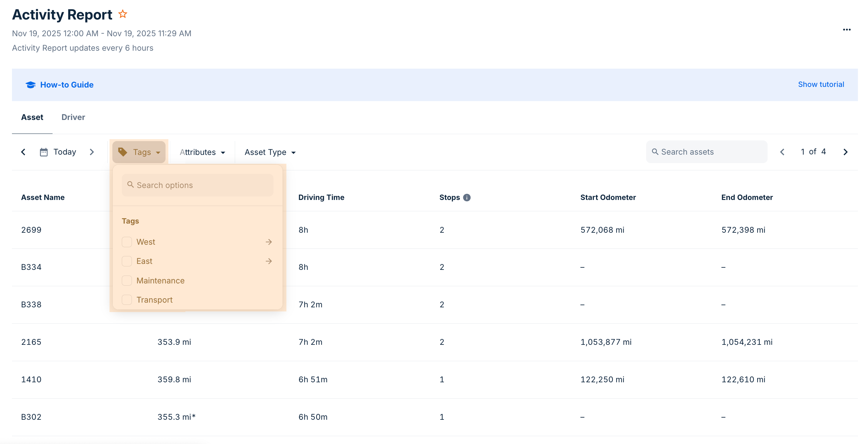The height and width of the screenshot is (444, 868).
Task: Click the Show tutorial link
Action: [x=821, y=84]
